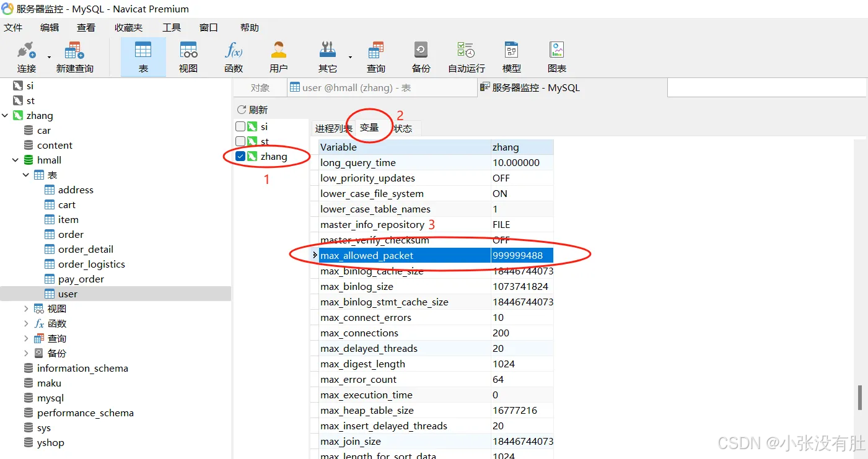The width and height of the screenshot is (868, 459).
Task: Open the 进程列表 tab
Action: click(x=333, y=128)
